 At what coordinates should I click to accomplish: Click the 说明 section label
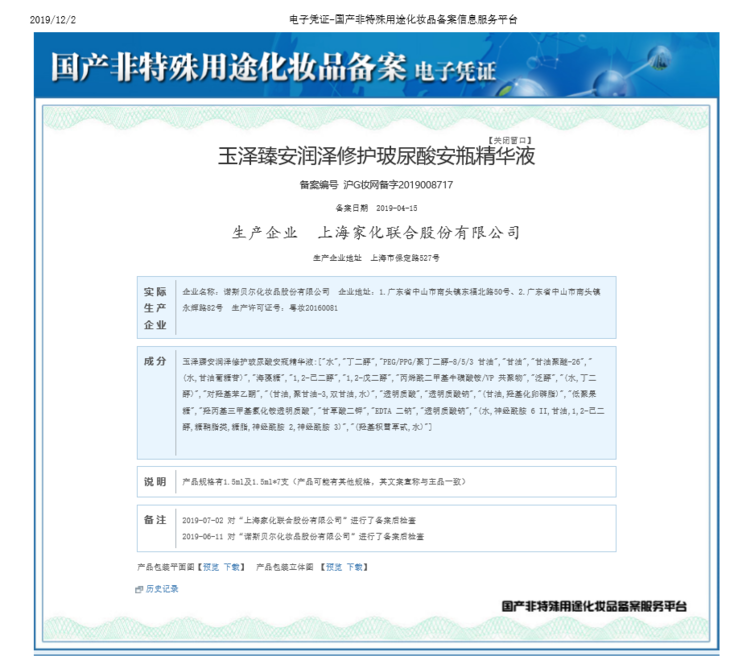point(155,482)
